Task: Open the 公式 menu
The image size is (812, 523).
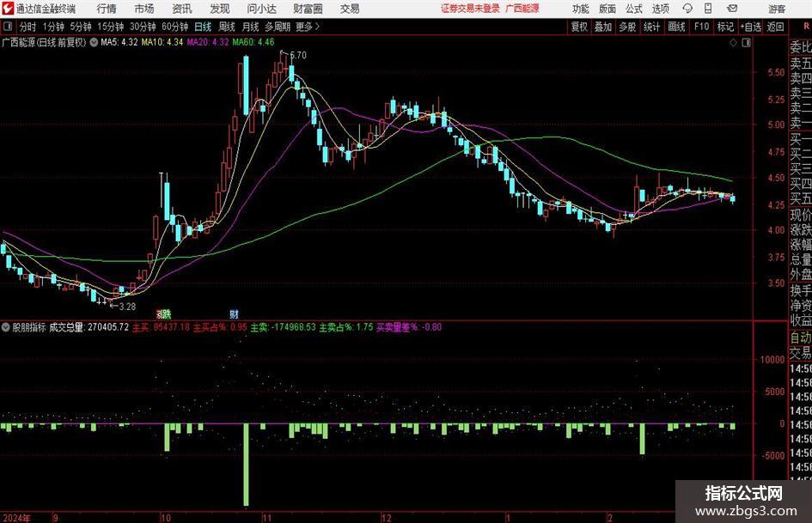Action: 633,9
